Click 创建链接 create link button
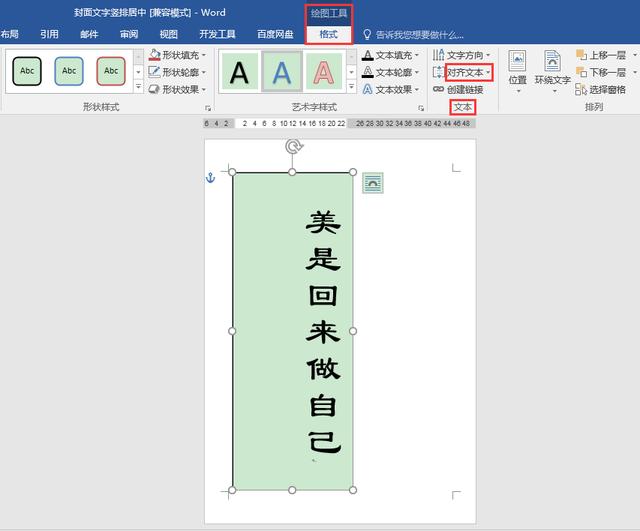640x531 pixels. click(458, 89)
